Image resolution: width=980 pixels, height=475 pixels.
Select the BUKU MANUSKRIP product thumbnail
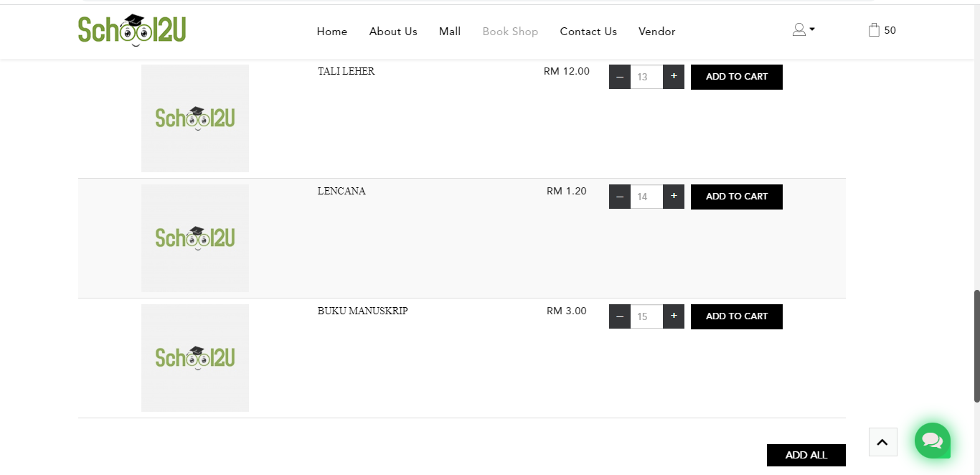[195, 358]
